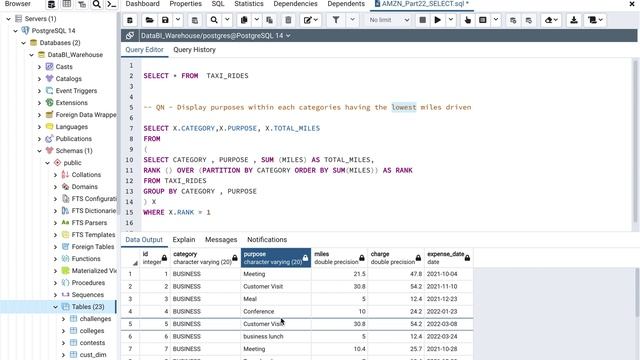The image size is (640, 360).
Task: Select the DataBI_Warehouse database in tree
Action: (75, 55)
